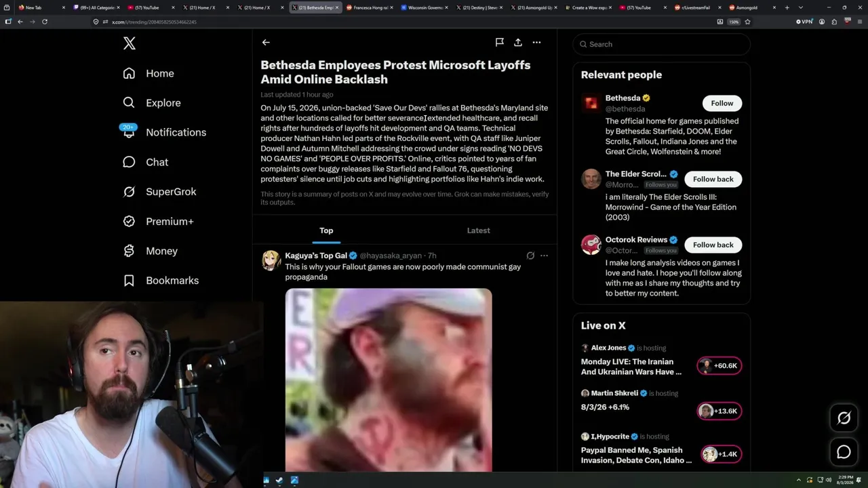Open Kaguya's Top Gal profile name
This screenshot has height=488, width=868.
click(316, 256)
